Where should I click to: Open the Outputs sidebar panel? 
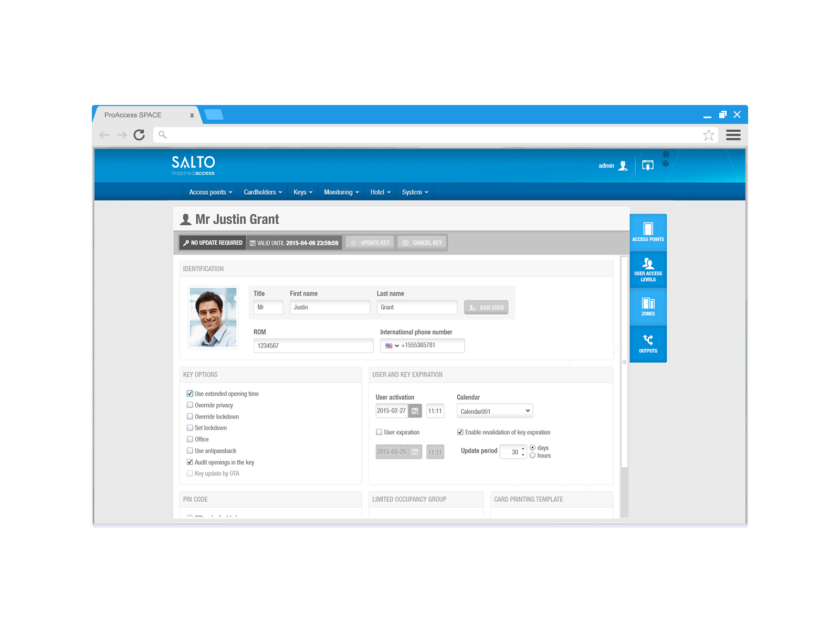[x=648, y=344]
